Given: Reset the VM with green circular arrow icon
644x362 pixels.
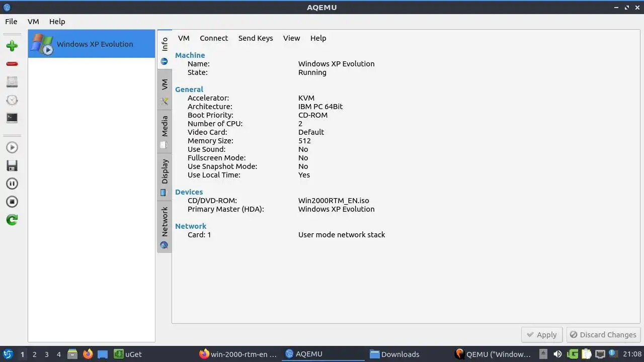Looking at the screenshot, I should (x=12, y=220).
